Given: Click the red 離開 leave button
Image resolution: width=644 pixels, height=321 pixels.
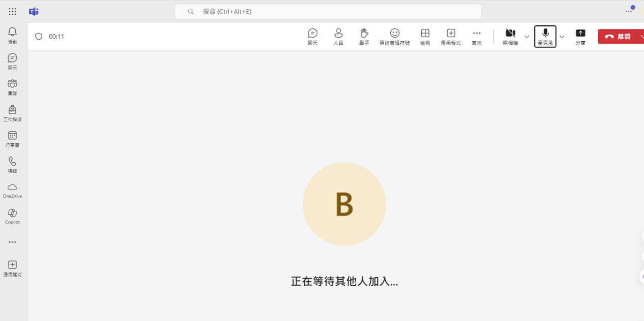Looking at the screenshot, I should (618, 37).
